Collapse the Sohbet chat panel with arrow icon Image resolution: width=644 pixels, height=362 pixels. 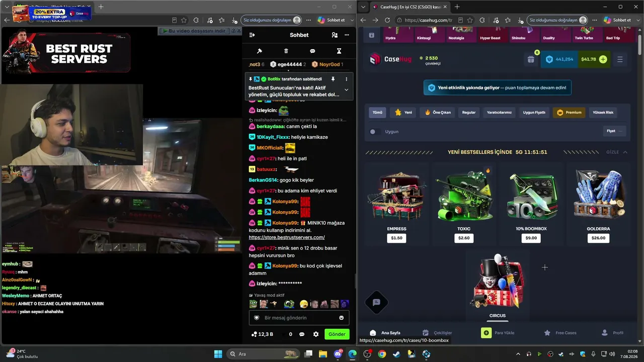pos(252,35)
